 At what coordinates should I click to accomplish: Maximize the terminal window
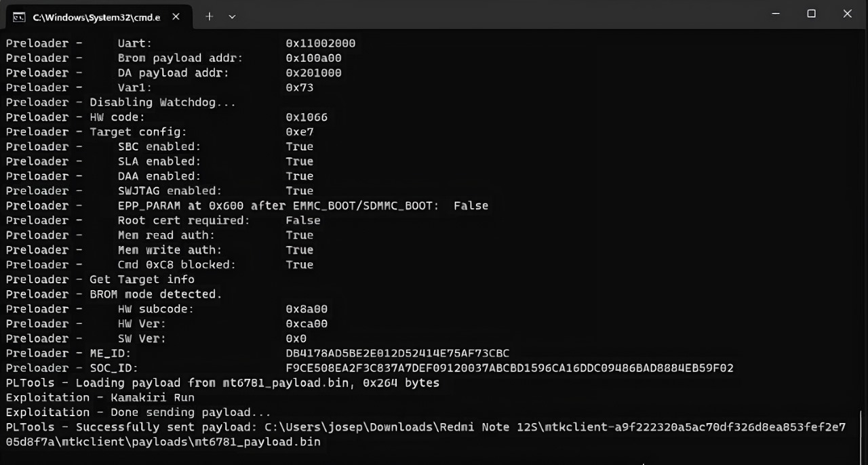811,14
